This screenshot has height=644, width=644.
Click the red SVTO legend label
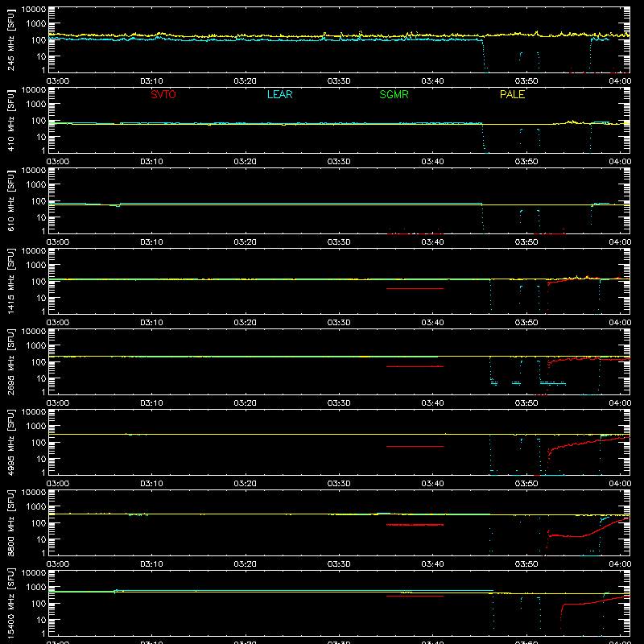click(163, 94)
